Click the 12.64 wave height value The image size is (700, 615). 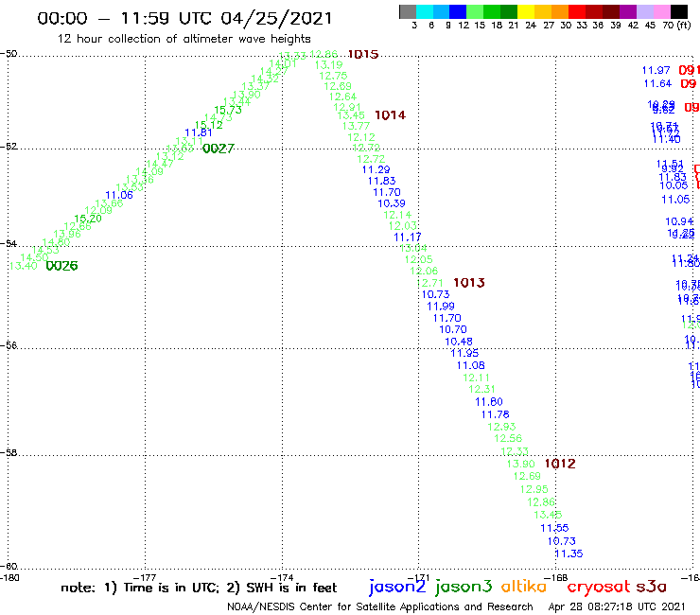(342, 97)
